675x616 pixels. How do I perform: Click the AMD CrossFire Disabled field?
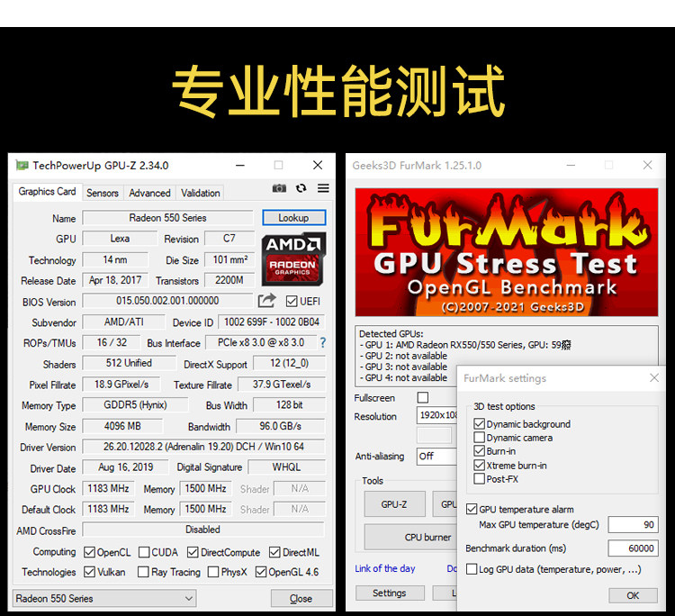[202, 530]
